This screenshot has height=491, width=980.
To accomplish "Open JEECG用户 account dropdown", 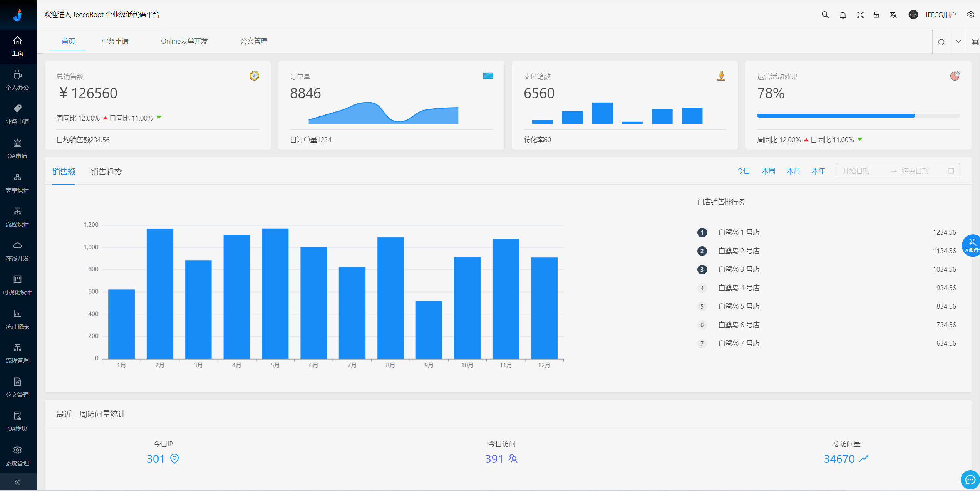I will (x=940, y=15).
